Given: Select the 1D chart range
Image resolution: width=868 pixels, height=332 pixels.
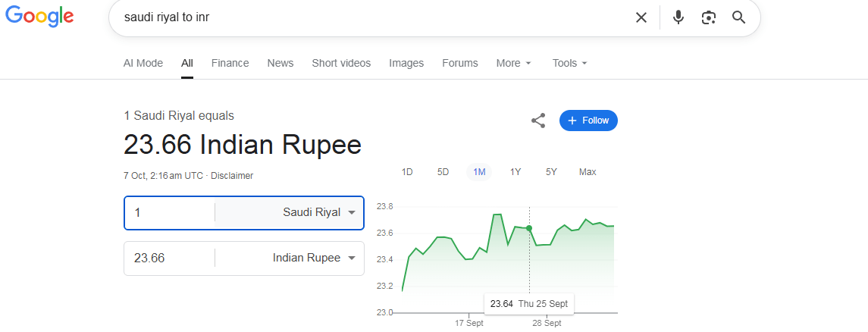Looking at the screenshot, I should click(x=407, y=172).
